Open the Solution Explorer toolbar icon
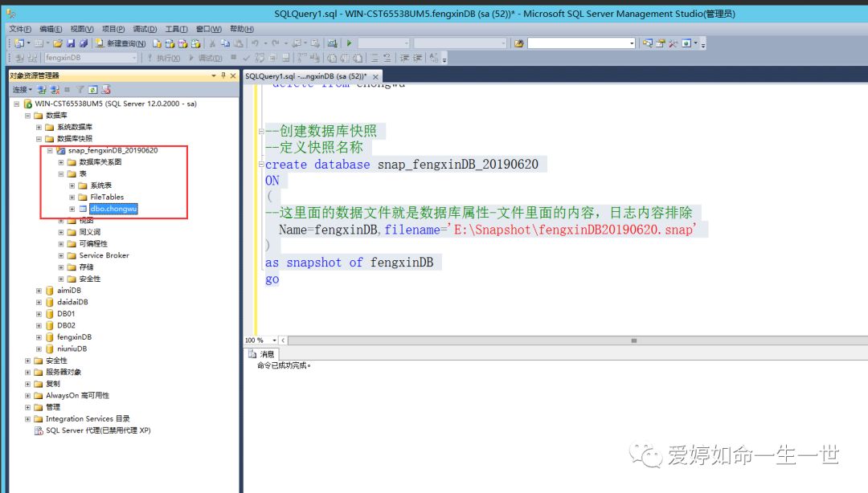868x493 pixels. point(647,43)
